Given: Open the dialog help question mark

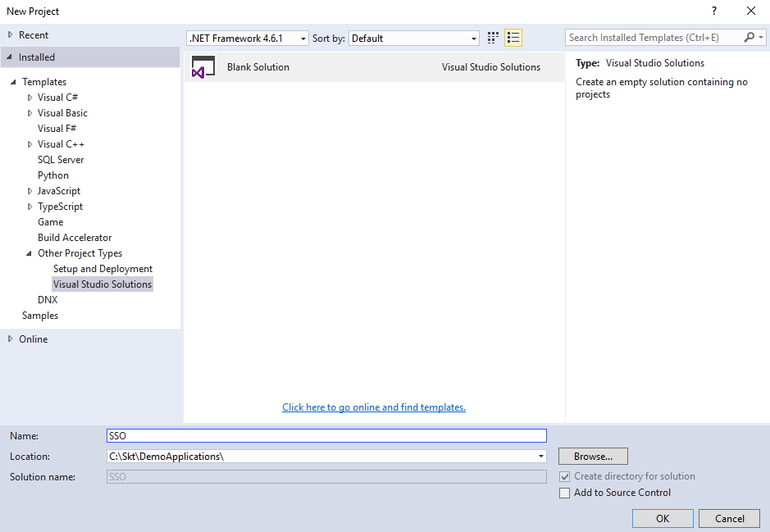Looking at the screenshot, I should tap(713, 11).
